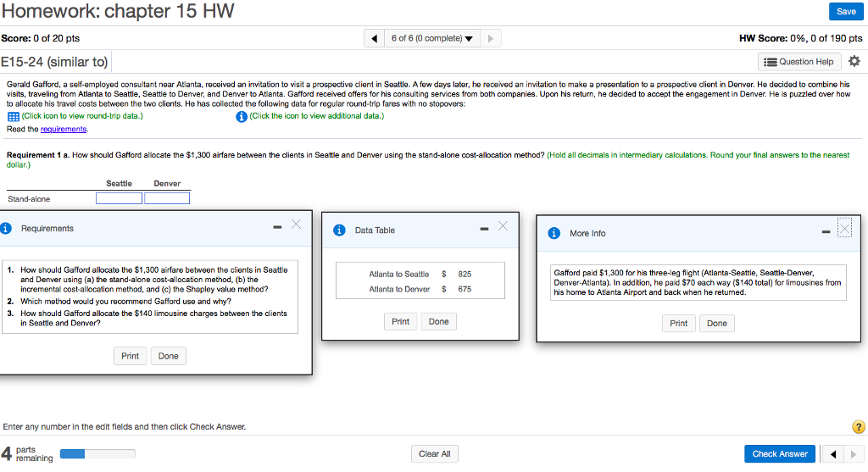
Task: Open Question Help menu
Action: point(798,61)
